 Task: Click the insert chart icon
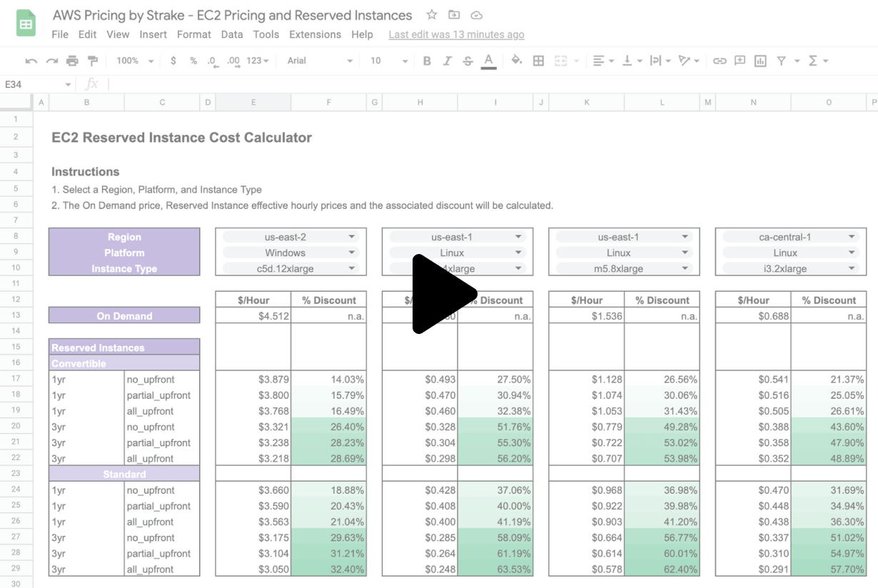point(760,61)
